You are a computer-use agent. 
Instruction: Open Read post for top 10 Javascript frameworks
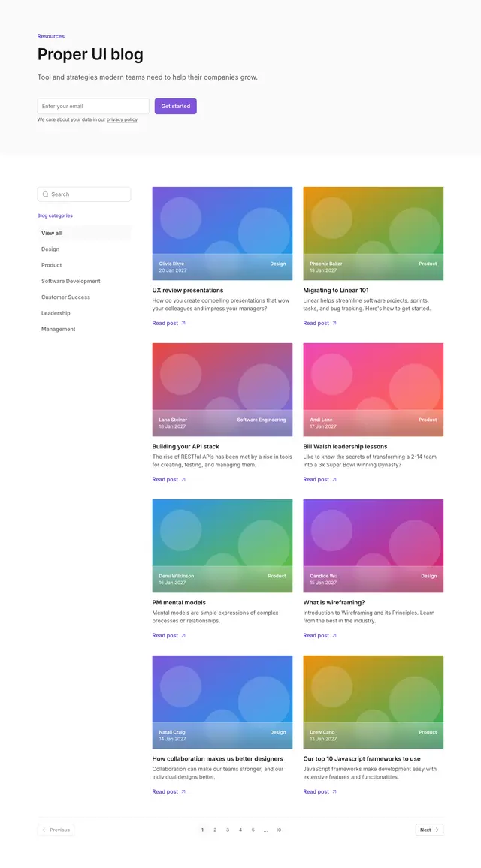pyautogui.click(x=319, y=791)
